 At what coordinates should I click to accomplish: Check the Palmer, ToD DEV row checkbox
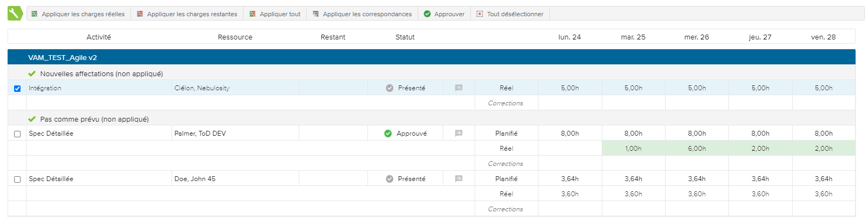coord(17,134)
